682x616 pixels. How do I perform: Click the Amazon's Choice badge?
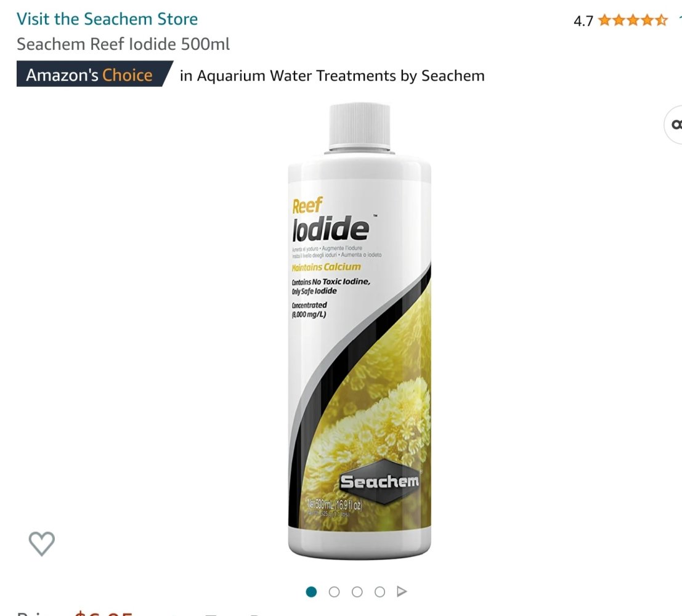pos(95,75)
